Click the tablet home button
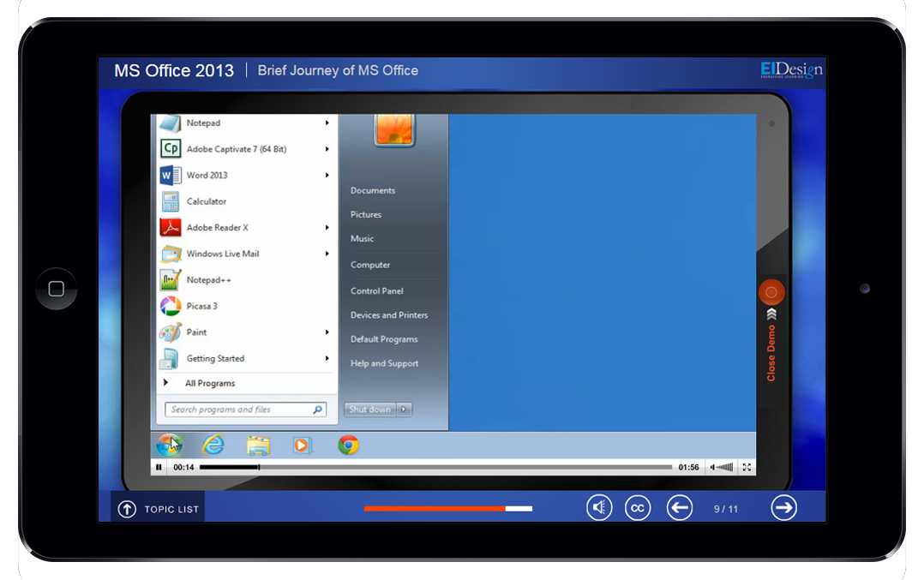 56,289
